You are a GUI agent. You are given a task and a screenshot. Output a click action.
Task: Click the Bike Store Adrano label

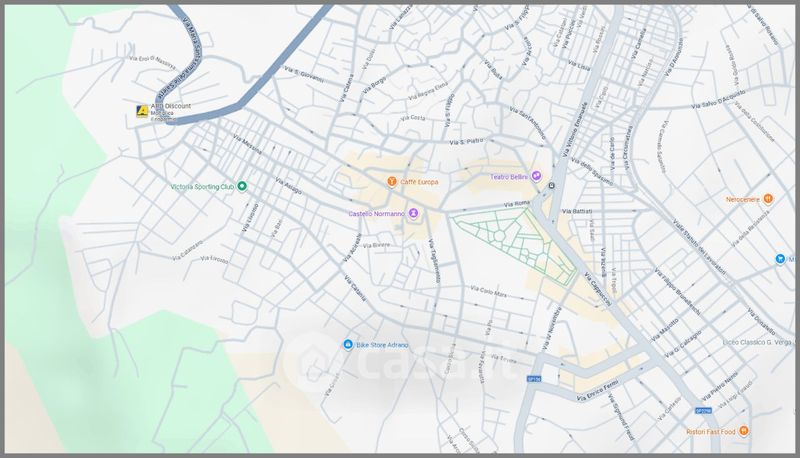coord(385,344)
